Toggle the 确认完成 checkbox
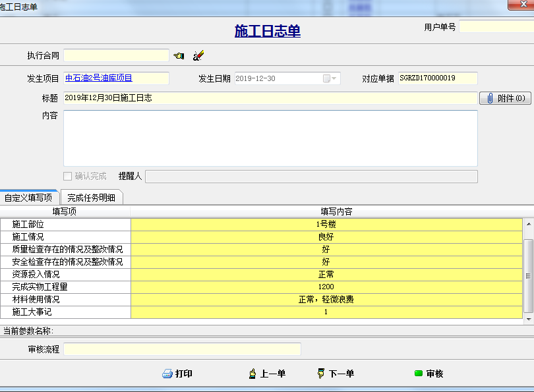The width and height of the screenshot is (534, 392). pyautogui.click(x=67, y=176)
